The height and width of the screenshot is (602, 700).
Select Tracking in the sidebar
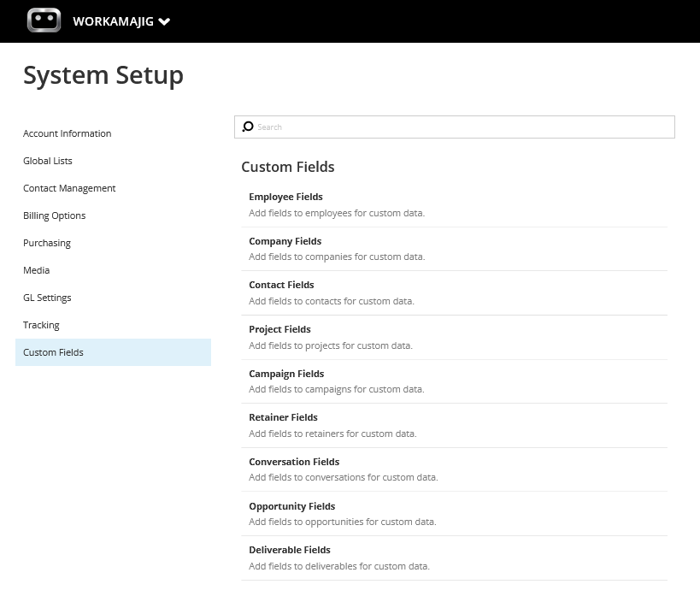(x=41, y=325)
